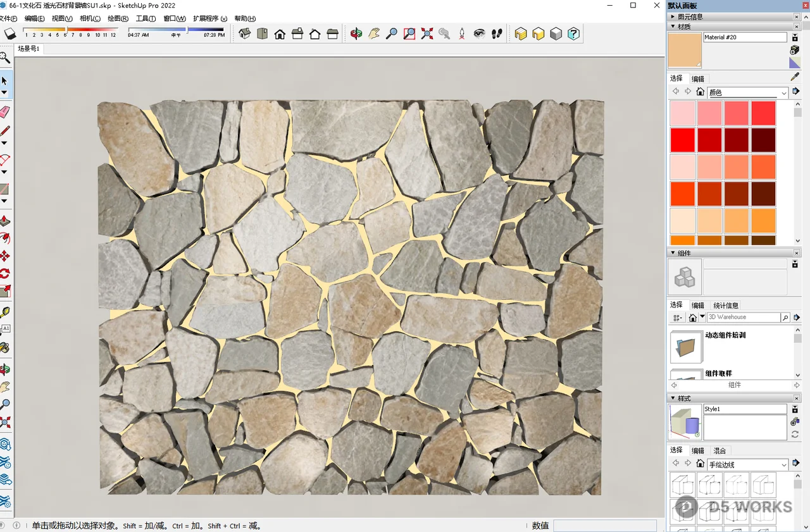The height and width of the screenshot is (532, 810).
Task: Click Zoom Extents in top toolbar
Action: click(x=427, y=34)
